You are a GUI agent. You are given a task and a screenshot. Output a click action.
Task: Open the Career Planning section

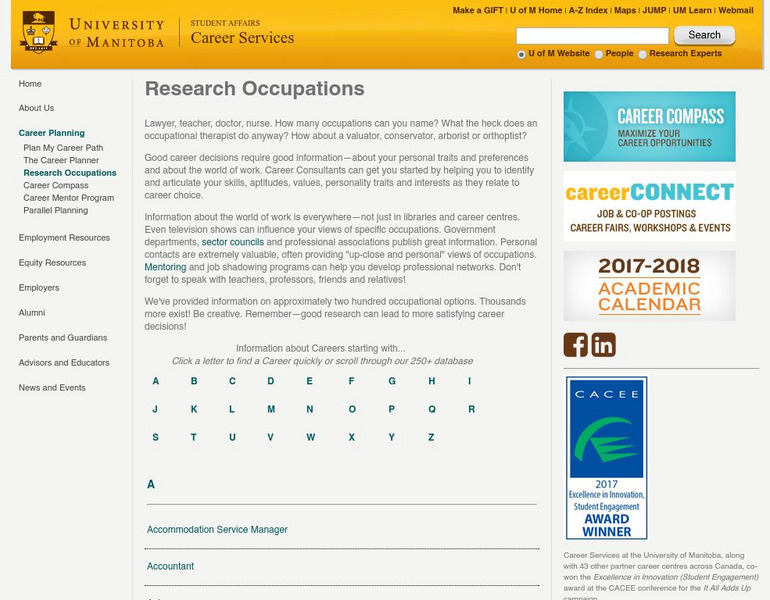tap(52, 133)
